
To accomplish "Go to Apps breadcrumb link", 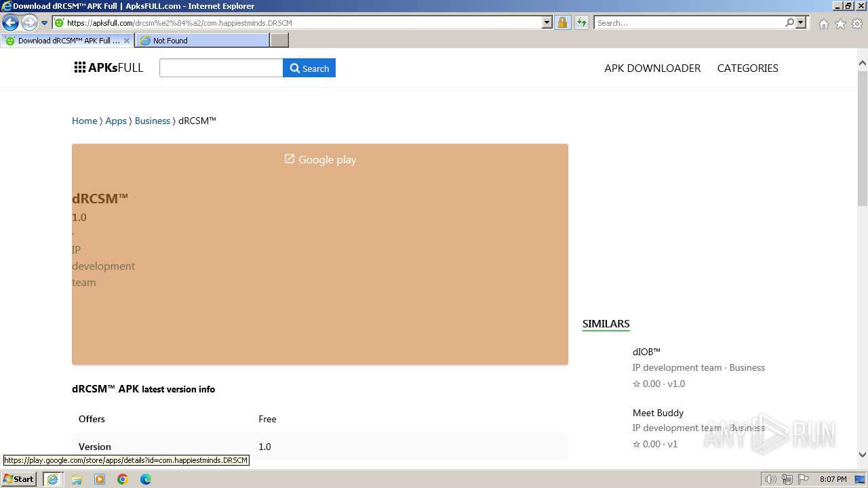I will tap(116, 121).
